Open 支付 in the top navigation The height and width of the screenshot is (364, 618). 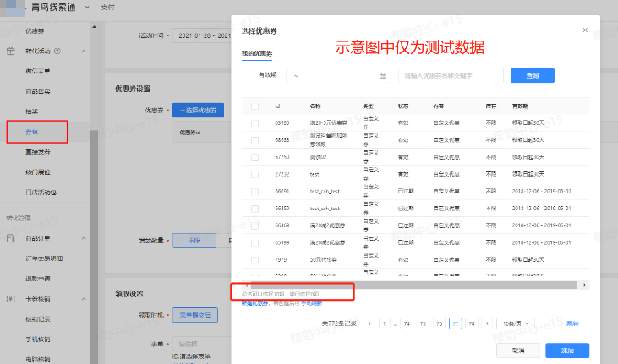[107, 7]
